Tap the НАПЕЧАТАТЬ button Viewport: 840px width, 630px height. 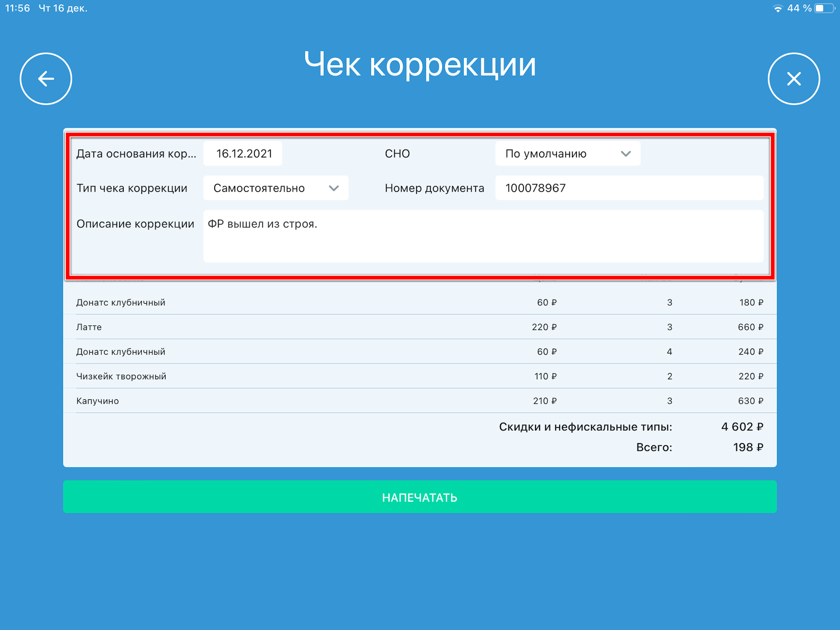coord(420,497)
